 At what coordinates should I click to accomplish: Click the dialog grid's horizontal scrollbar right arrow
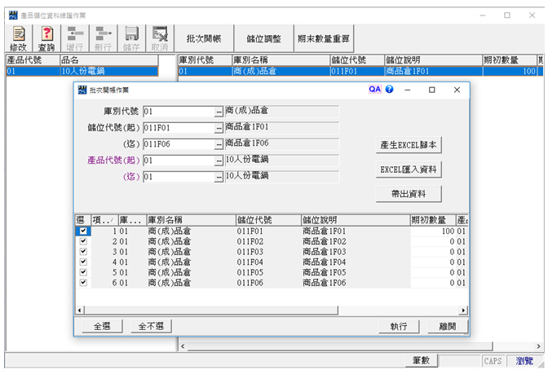[x=464, y=311]
